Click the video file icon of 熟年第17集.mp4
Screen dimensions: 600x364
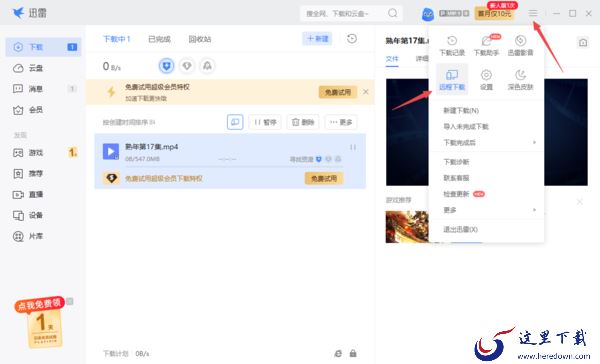point(111,151)
